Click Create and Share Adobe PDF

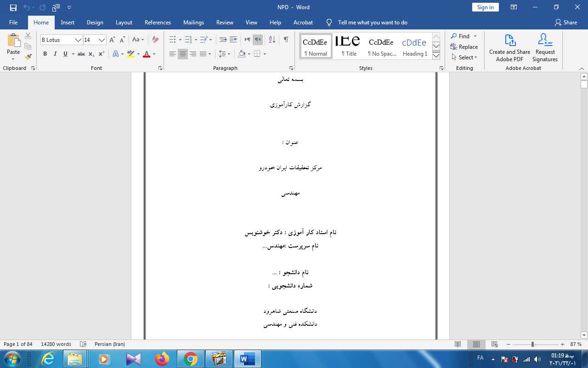tap(509, 48)
